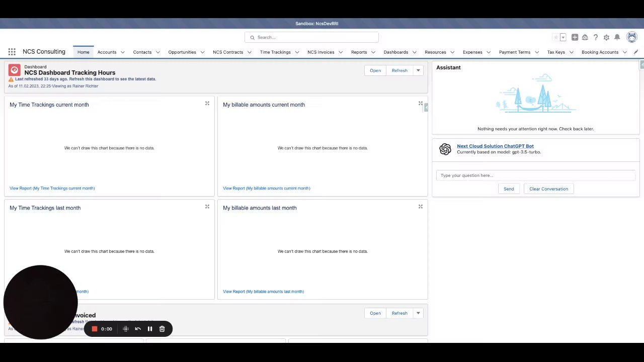Expand the Opportunities tab chevron
644x362 pixels.
coord(202,52)
